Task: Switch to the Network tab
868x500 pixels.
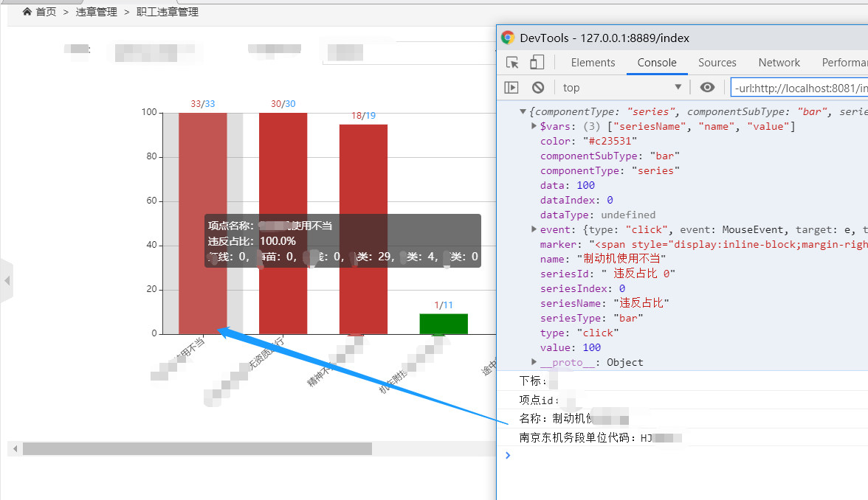Action: (x=779, y=63)
